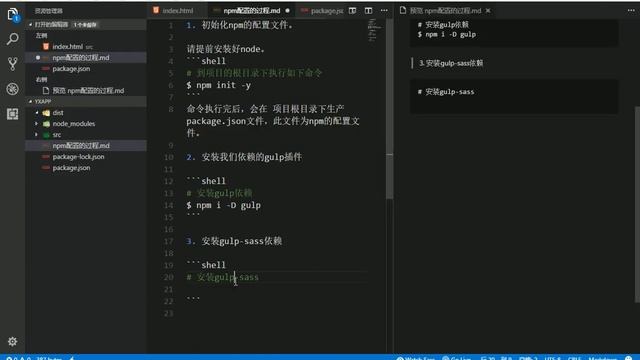This screenshot has height=360, width=640.
Task: Open the Explorer view in activity bar
Action: (12, 15)
